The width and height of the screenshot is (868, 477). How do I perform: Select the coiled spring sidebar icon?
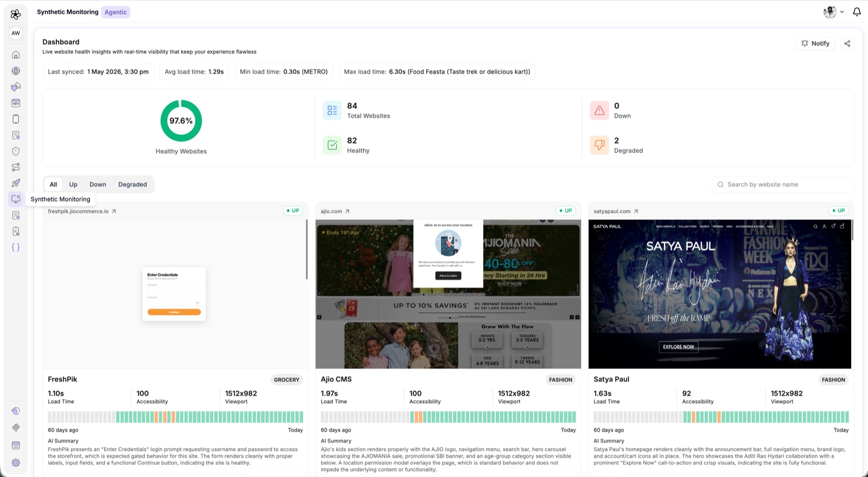16,428
